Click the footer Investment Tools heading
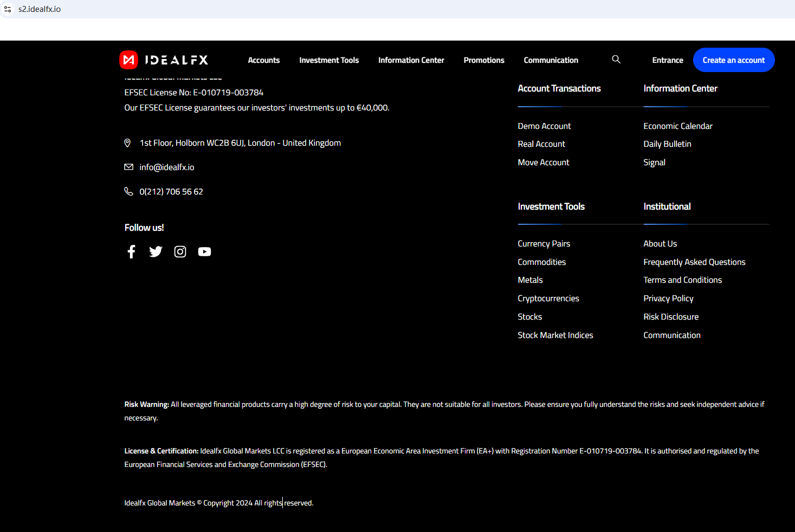The width and height of the screenshot is (795, 532). click(x=551, y=206)
